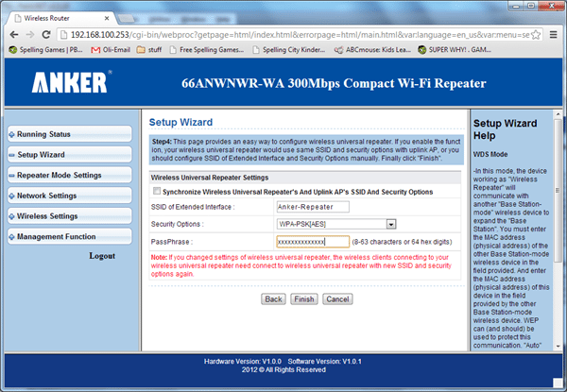Viewport: 567px width, 392px height.
Task: Click the Setup Wizard heading
Action: click(180, 122)
